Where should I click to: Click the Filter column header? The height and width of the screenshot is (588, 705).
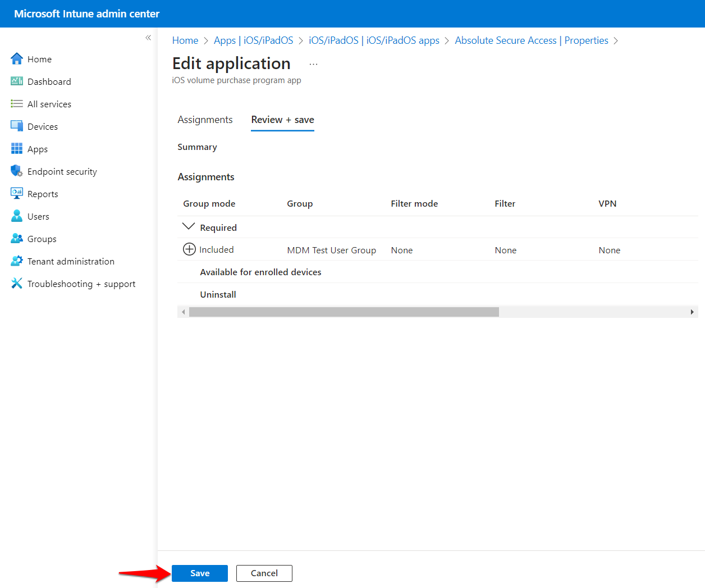click(x=505, y=204)
